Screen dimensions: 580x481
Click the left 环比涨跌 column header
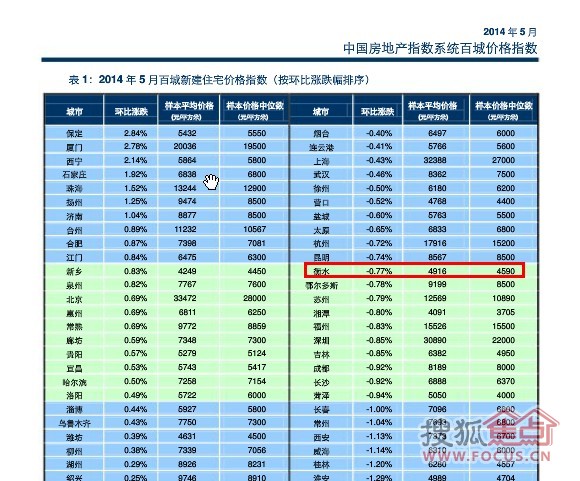click(131, 111)
